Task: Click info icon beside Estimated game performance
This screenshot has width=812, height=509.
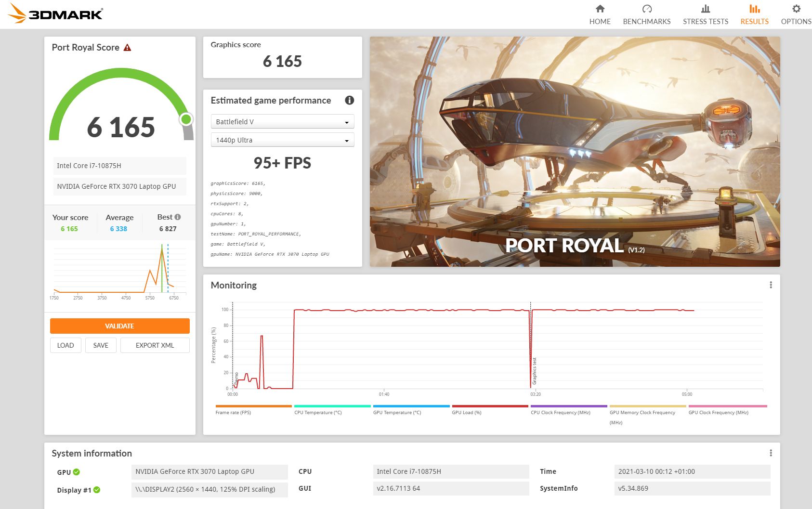Action: (350, 100)
